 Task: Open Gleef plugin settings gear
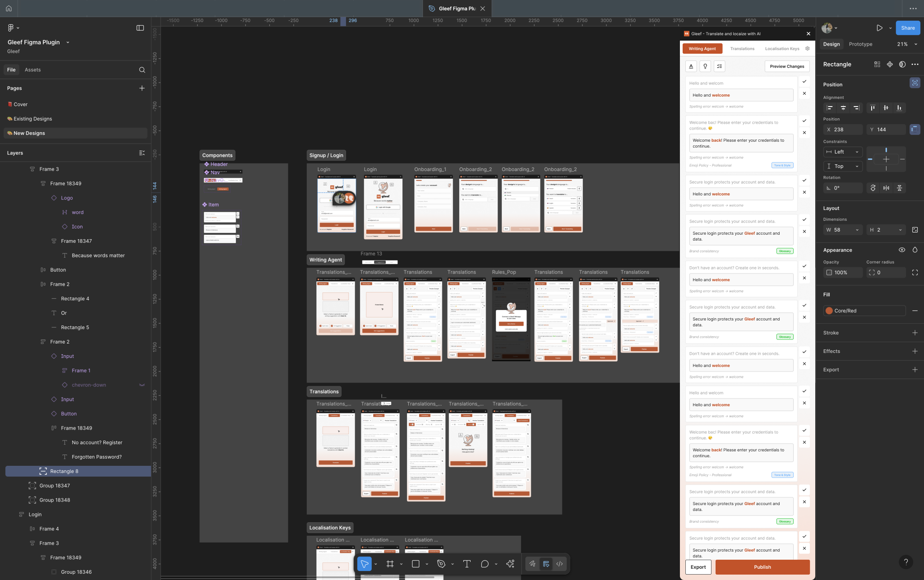(808, 49)
